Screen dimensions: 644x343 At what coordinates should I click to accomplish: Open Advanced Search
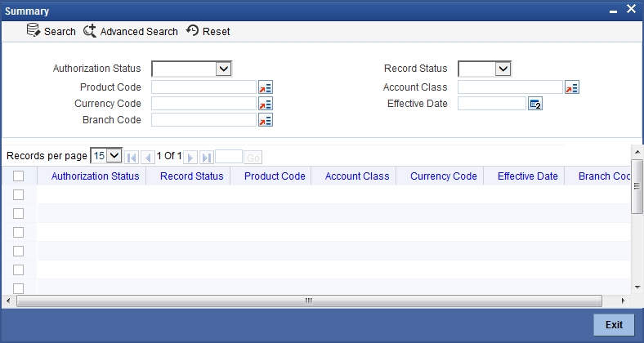click(131, 31)
